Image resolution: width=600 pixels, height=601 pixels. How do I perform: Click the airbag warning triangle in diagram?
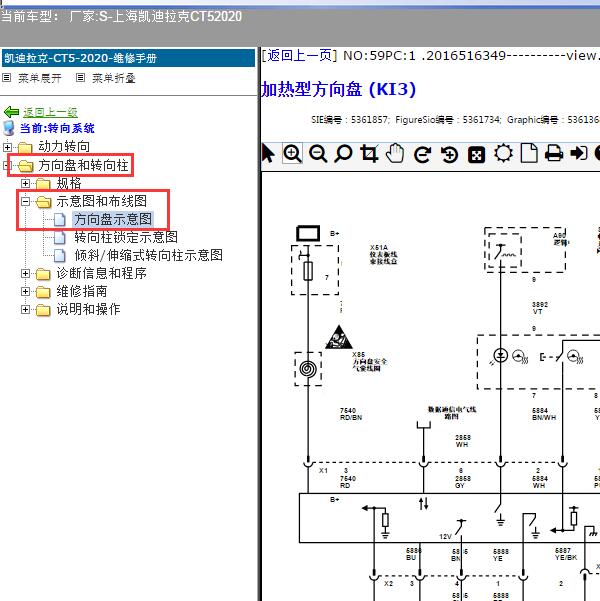[339, 337]
